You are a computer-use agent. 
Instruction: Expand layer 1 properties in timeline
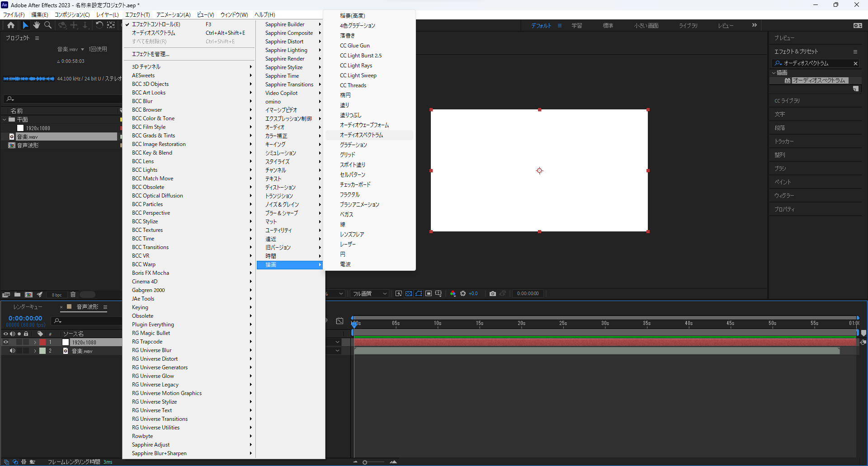(35, 342)
